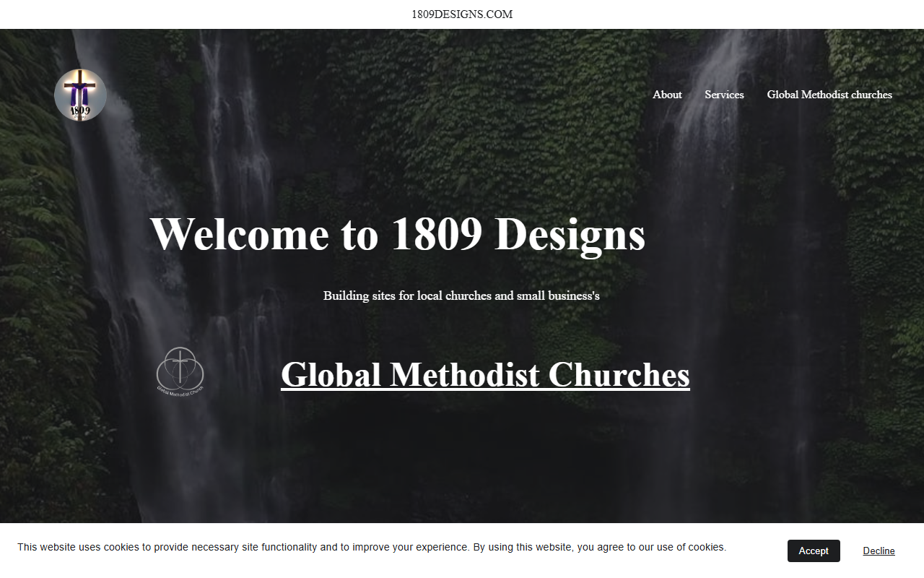The height and width of the screenshot is (578, 924).
Task: Follow the large Global Methodist Churches link
Action: (485, 374)
